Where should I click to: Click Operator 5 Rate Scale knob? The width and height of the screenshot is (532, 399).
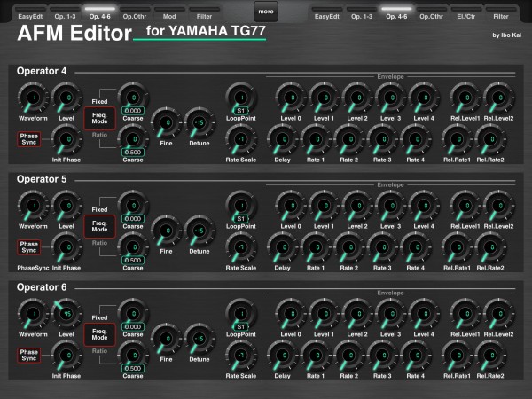tap(241, 247)
